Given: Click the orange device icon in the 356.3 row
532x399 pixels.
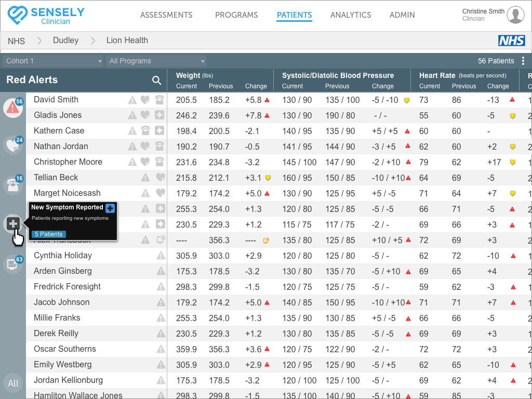Looking at the screenshot, I should click(x=266, y=241).
